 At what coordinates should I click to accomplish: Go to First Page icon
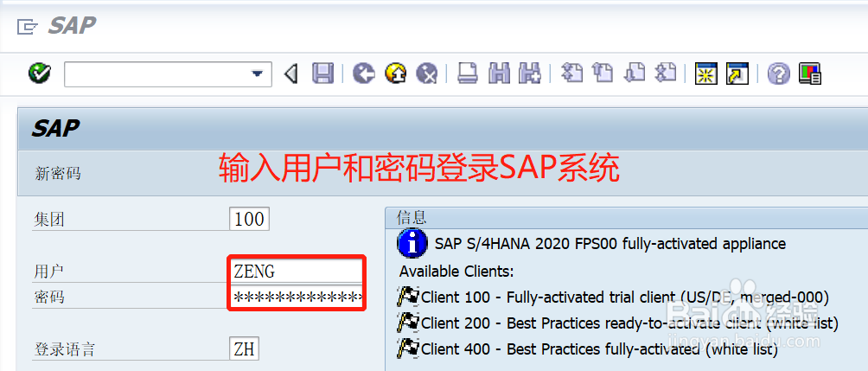[x=571, y=74]
